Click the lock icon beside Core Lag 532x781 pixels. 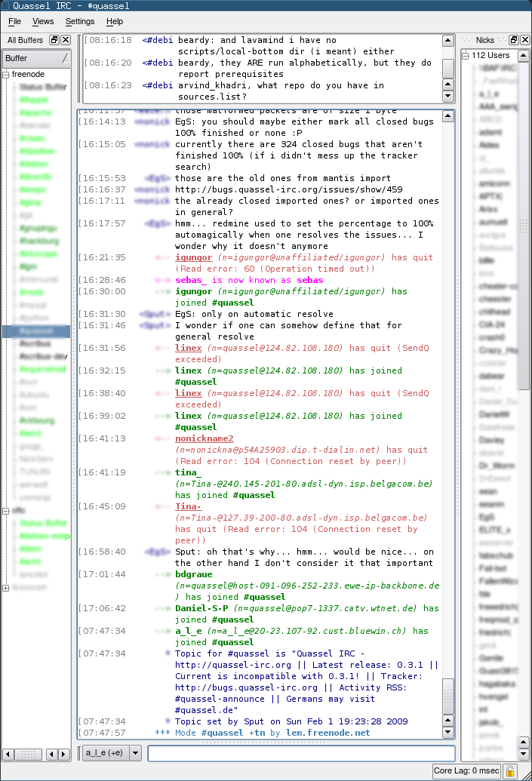(x=510, y=771)
